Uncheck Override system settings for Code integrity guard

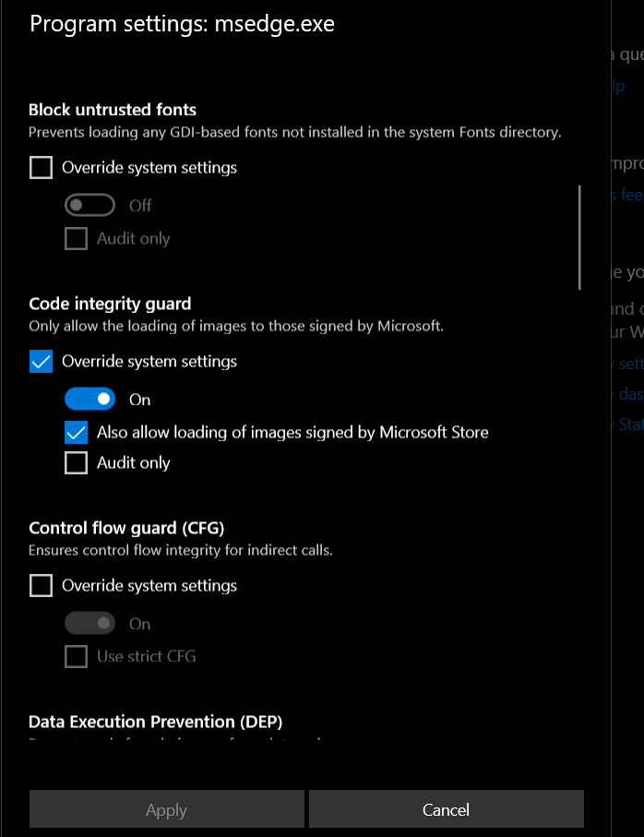pos(42,362)
